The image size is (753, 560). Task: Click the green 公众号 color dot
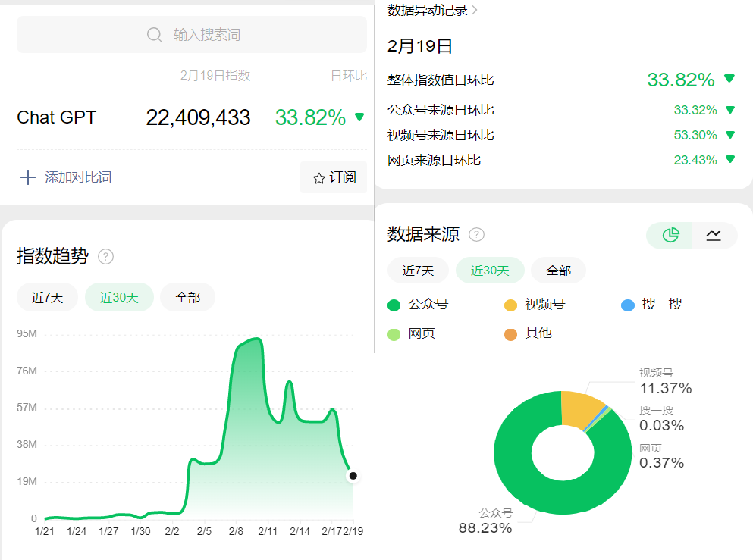click(x=393, y=304)
